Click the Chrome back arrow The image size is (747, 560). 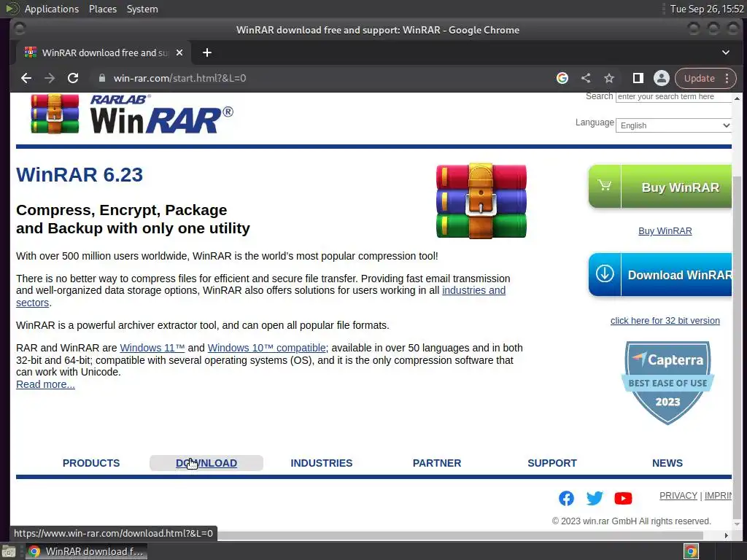click(x=26, y=78)
